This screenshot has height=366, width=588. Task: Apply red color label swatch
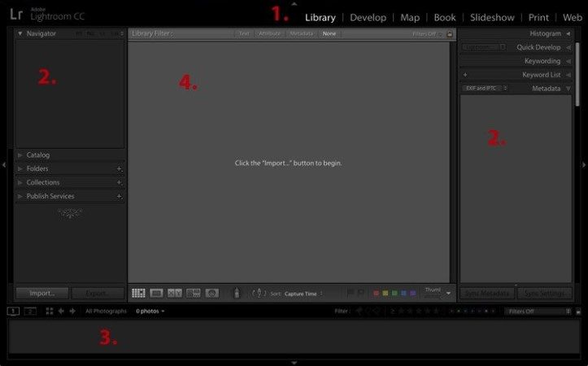click(x=376, y=294)
